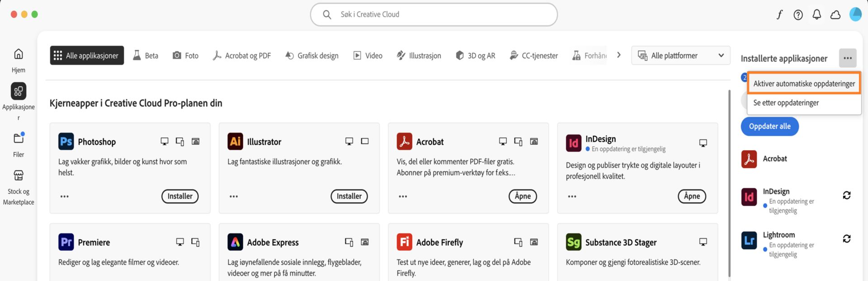Switch to the Beta tab
This screenshot has height=281, width=868.
(x=146, y=55)
